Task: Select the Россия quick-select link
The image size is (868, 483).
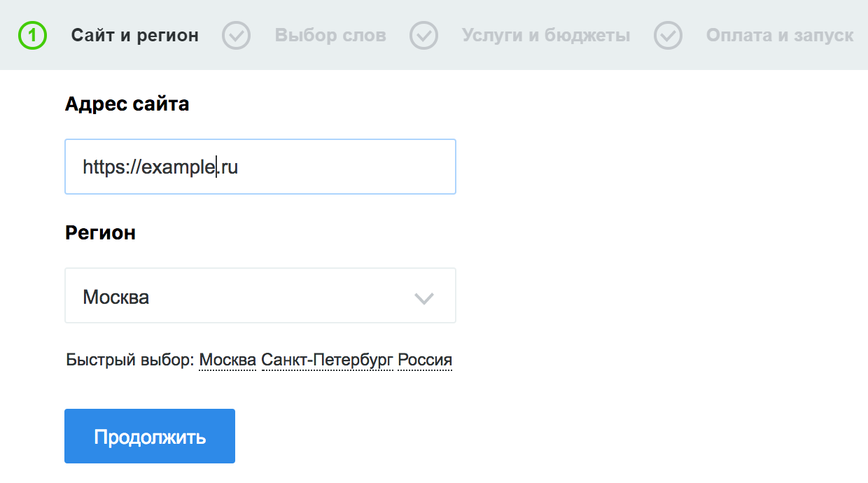Action: click(x=424, y=360)
